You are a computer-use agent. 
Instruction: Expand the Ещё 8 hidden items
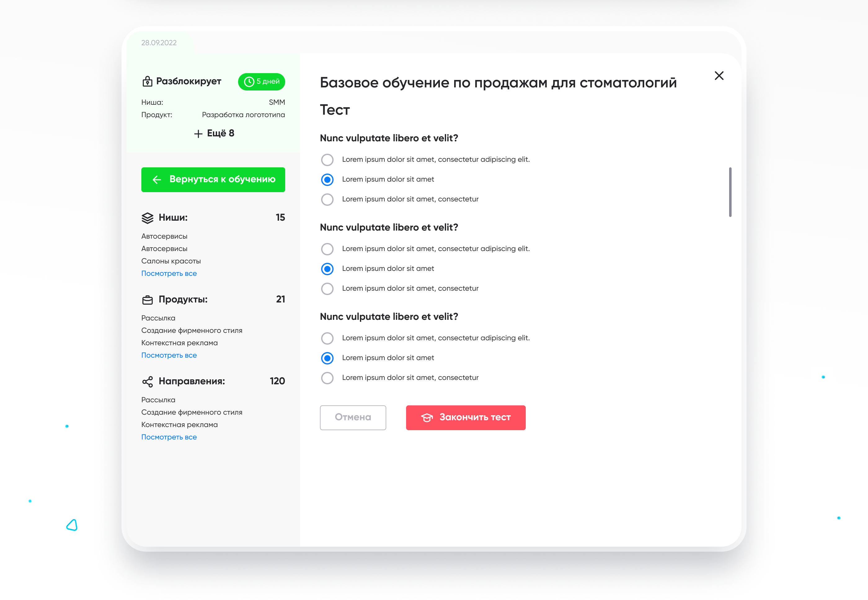click(x=214, y=134)
